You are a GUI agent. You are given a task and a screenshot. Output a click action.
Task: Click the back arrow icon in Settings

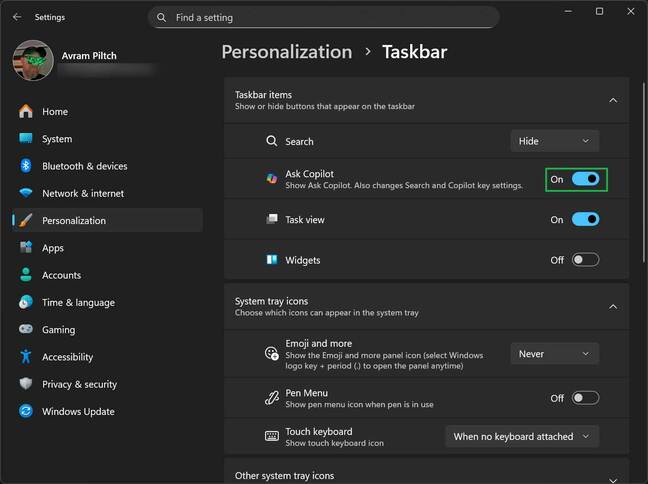(x=17, y=17)
